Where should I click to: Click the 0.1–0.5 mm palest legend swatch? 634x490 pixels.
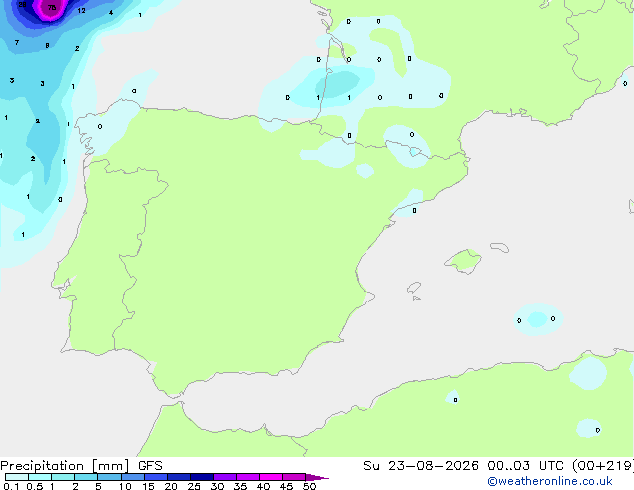click(17, 477)
